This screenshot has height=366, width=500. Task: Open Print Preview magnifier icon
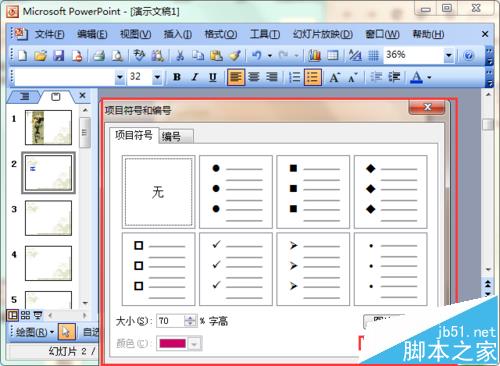117,56
